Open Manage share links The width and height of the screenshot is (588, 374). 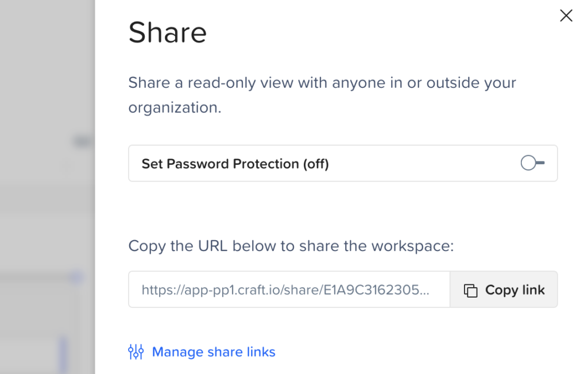[x=214, y=352]
